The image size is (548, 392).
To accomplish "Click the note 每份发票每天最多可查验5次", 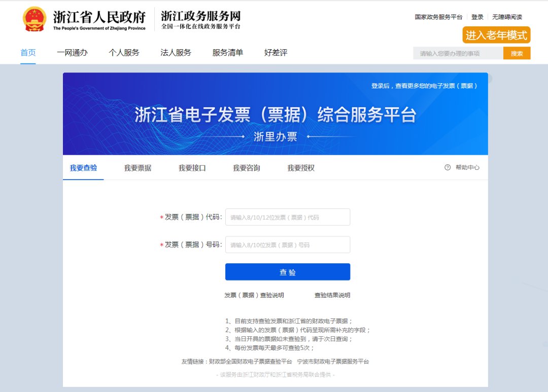I will [269, 348].
